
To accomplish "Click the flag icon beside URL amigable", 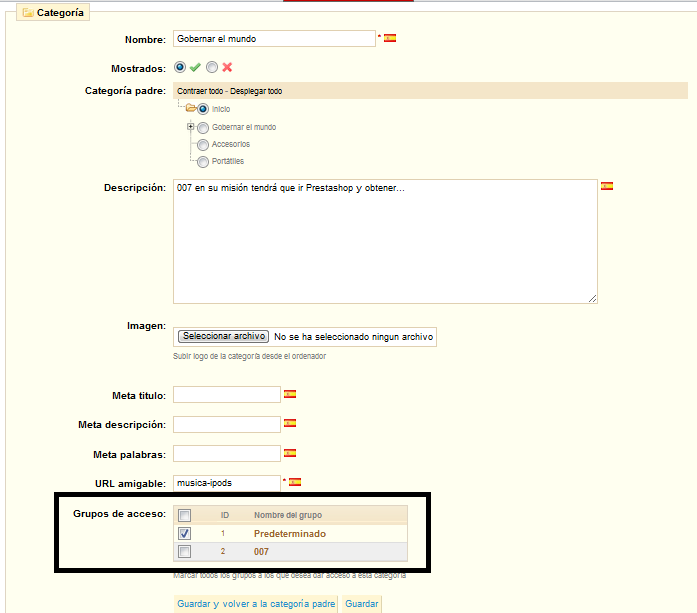I will (x=295, y=481).
